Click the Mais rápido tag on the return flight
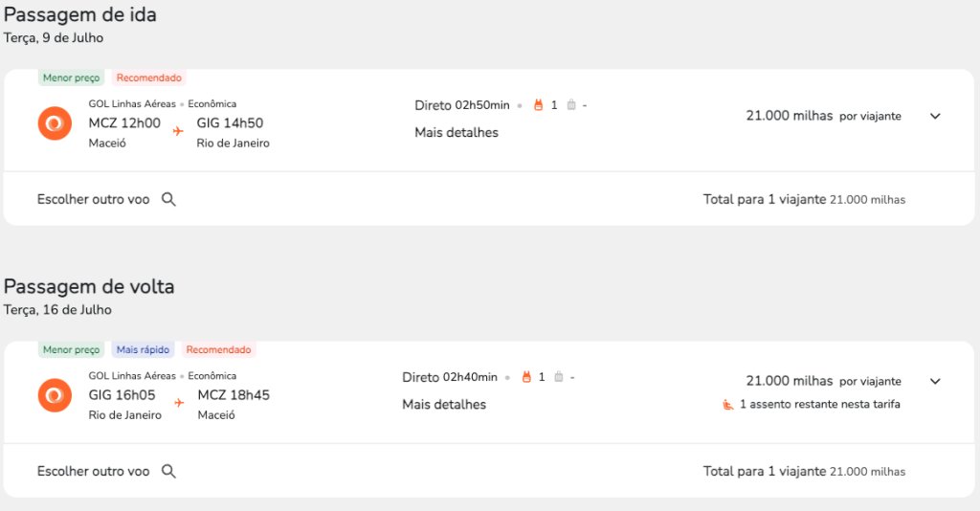 point(143,350)
